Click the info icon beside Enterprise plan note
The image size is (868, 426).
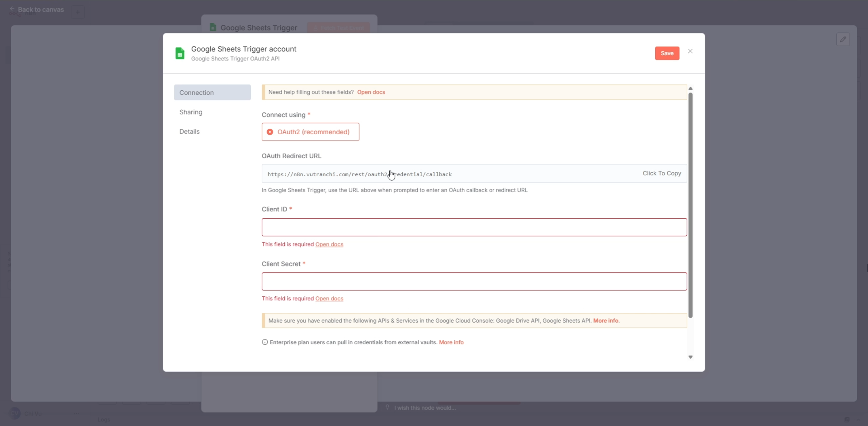point(265,342)
